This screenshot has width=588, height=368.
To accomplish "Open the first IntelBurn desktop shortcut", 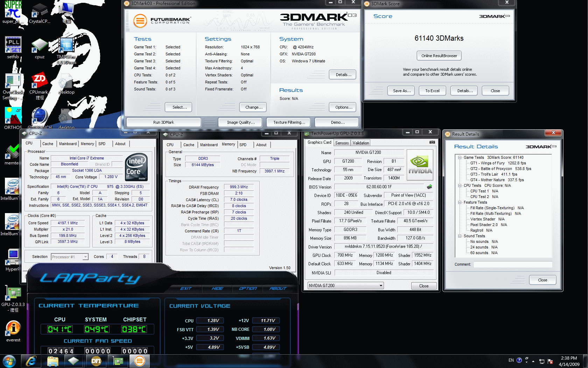I will (x=13, y=190).
